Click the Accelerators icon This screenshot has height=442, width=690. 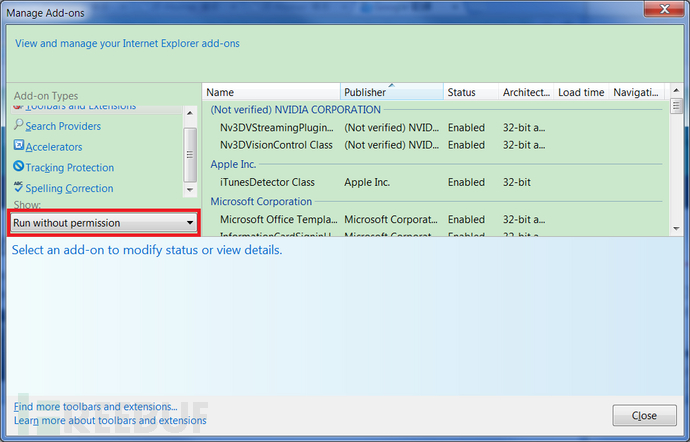click(18, 145)
